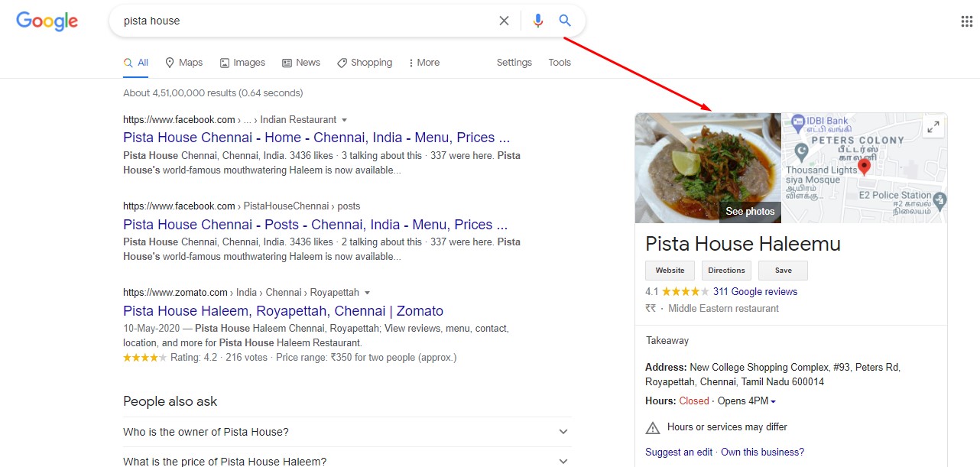Click the 'Hours or services may differ' notice

[727, 426]
